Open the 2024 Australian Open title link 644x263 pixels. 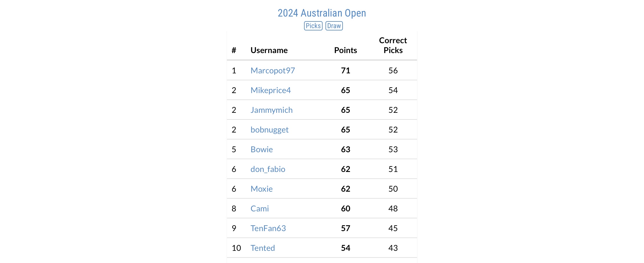(322, 13)
